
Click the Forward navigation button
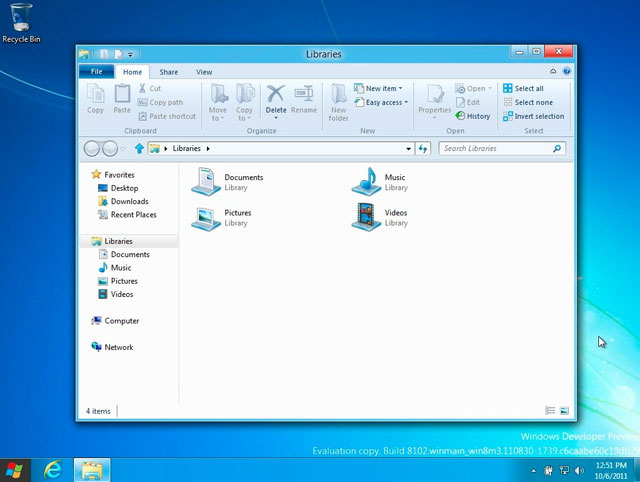pos(110,149)
